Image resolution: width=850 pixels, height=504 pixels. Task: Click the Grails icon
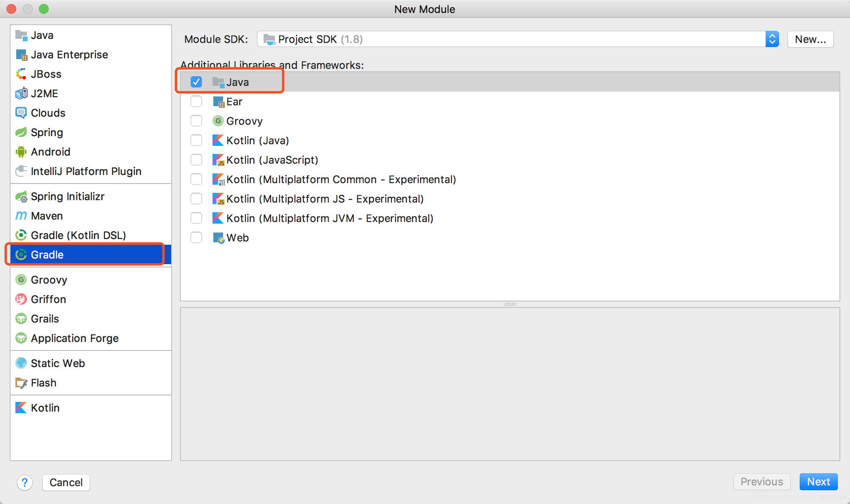(x=21, y=319)
